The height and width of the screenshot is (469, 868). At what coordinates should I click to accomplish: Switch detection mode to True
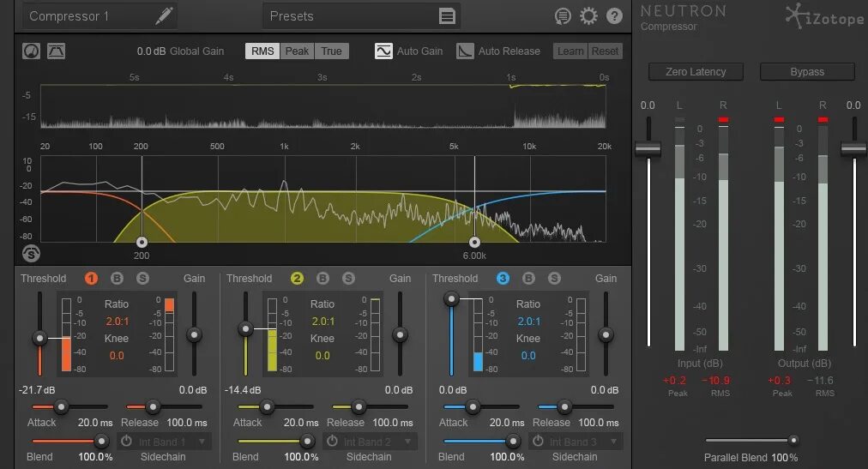(x=332, y=51)
